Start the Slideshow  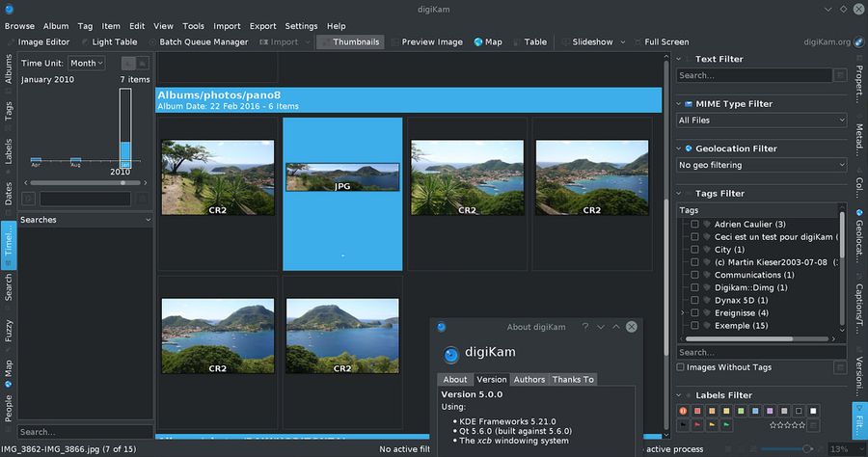coord(587,42)
